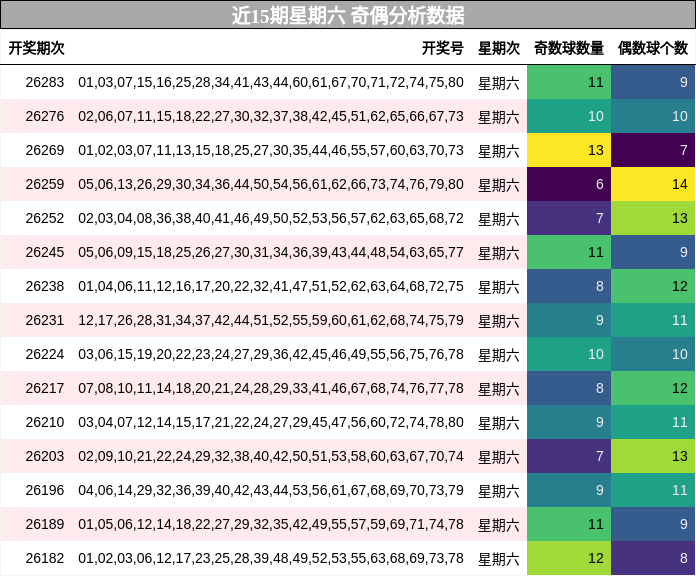Click even count 12 in row 26238
Image resolution: width=696 pixels, height=576 pixels.
tap(653, 286)
